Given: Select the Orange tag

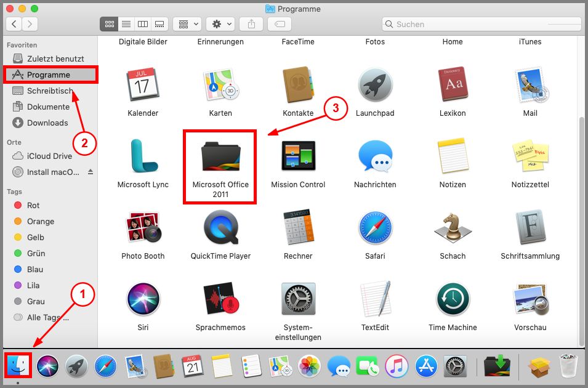Looking at the screenshot, I should coord(50,221).
